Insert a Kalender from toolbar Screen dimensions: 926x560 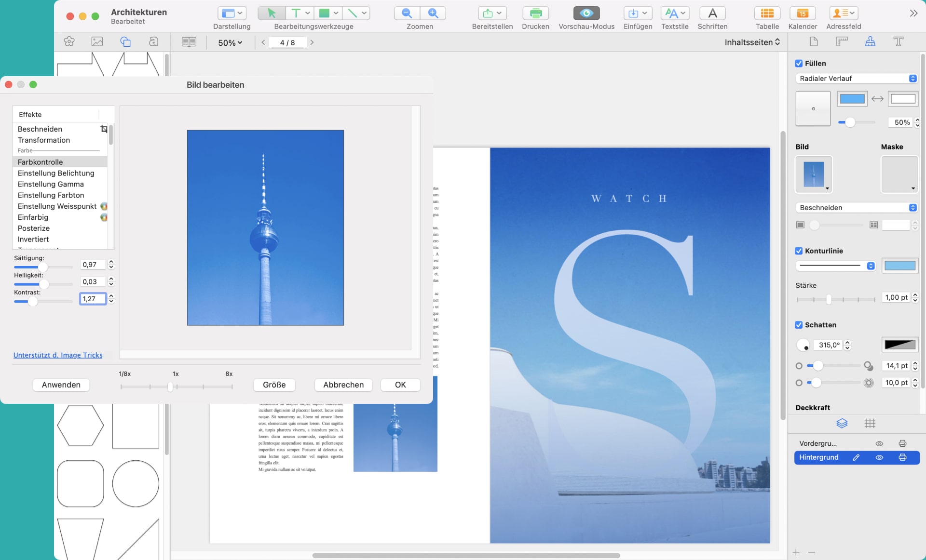pos(803,13)
